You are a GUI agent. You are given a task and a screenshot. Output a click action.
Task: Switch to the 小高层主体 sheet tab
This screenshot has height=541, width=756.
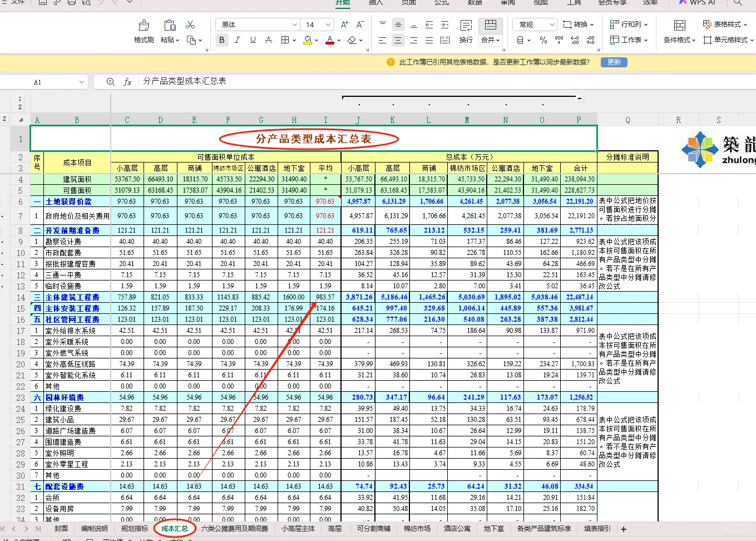[x=298, y=529]
